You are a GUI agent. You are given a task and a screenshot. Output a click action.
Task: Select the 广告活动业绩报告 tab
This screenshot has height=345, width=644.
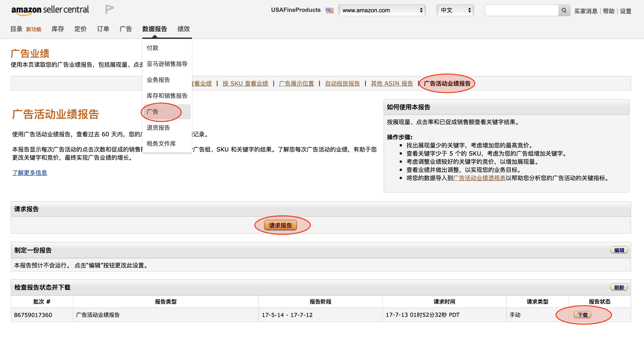click(447, 83)
